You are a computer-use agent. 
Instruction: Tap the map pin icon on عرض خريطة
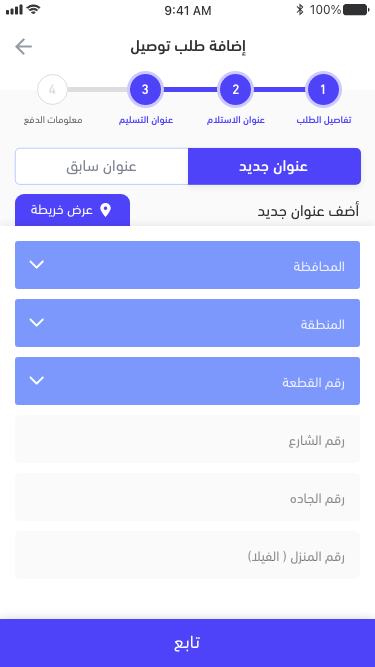105,210
